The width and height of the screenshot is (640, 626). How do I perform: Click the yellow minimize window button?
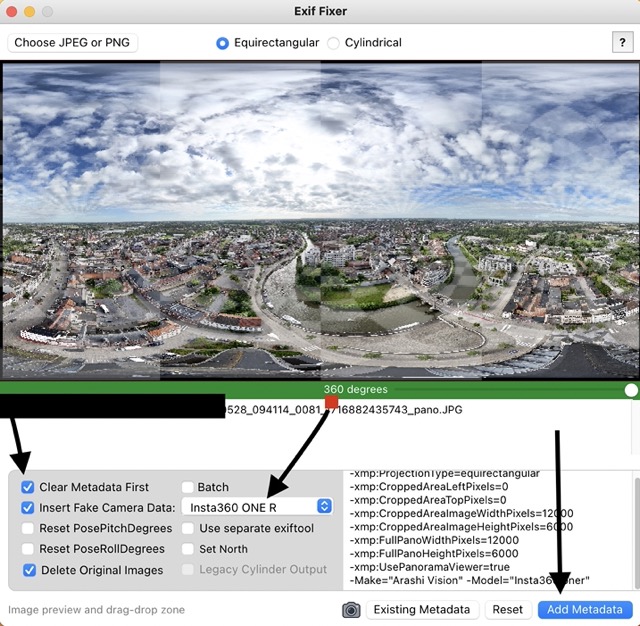(x=30, y=12)
